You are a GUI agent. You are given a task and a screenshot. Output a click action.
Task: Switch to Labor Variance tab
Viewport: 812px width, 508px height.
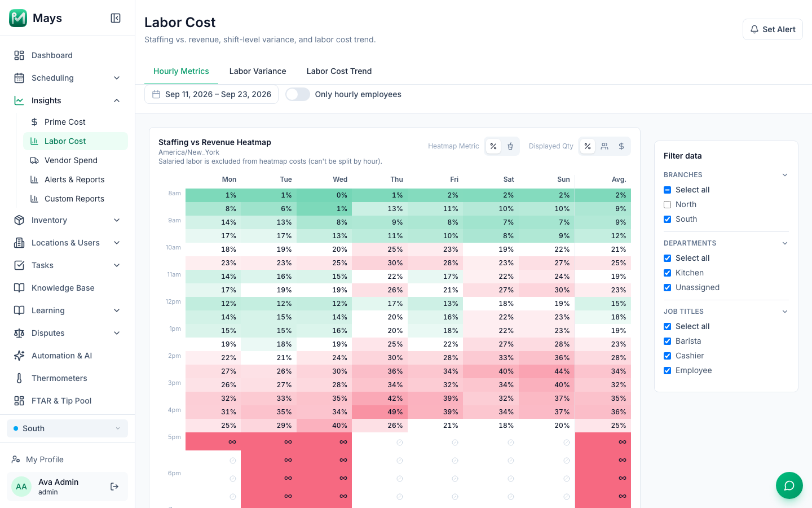click(258, 71)
